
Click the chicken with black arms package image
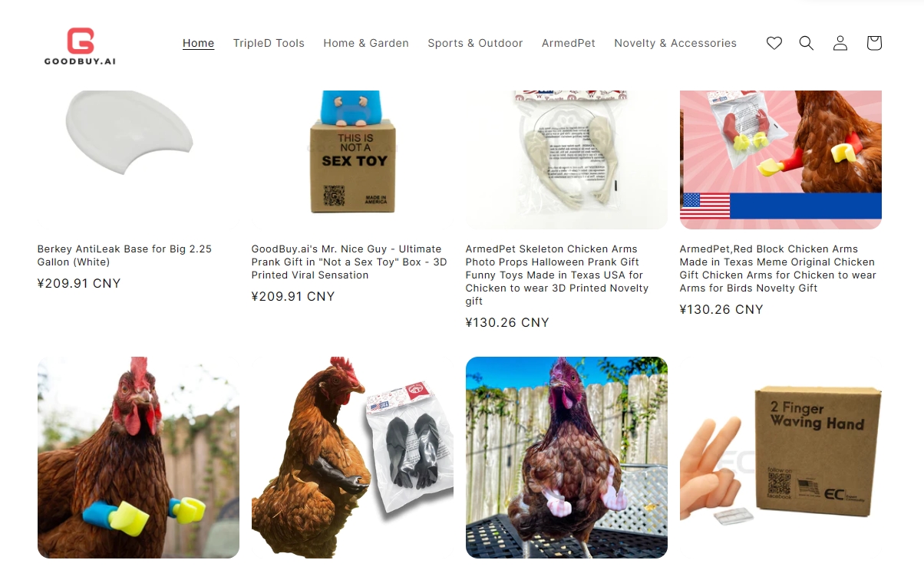[352, 457]
